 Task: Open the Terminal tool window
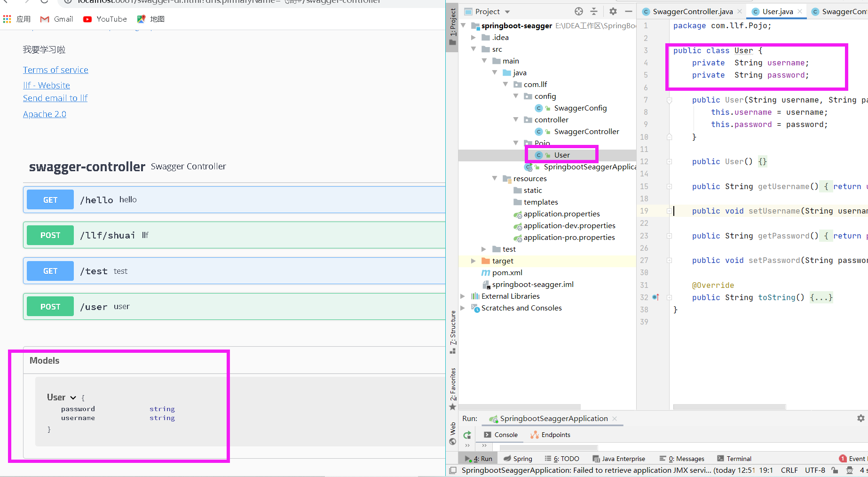pyautogui.click(x=734, y=459)
